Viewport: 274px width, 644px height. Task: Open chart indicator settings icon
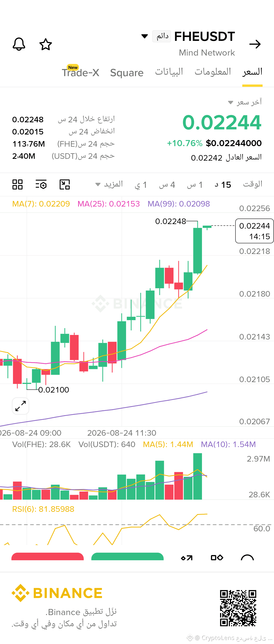[x=41, y=184]
